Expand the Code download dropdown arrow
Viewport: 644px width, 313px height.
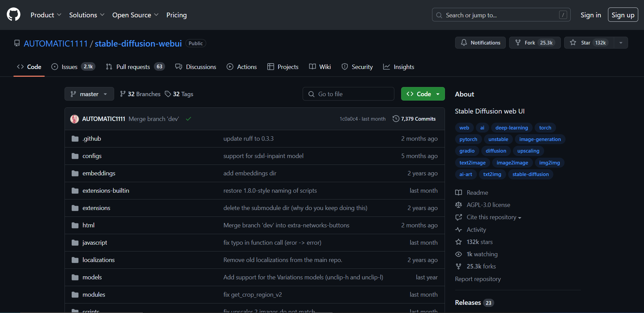[437, 94]
